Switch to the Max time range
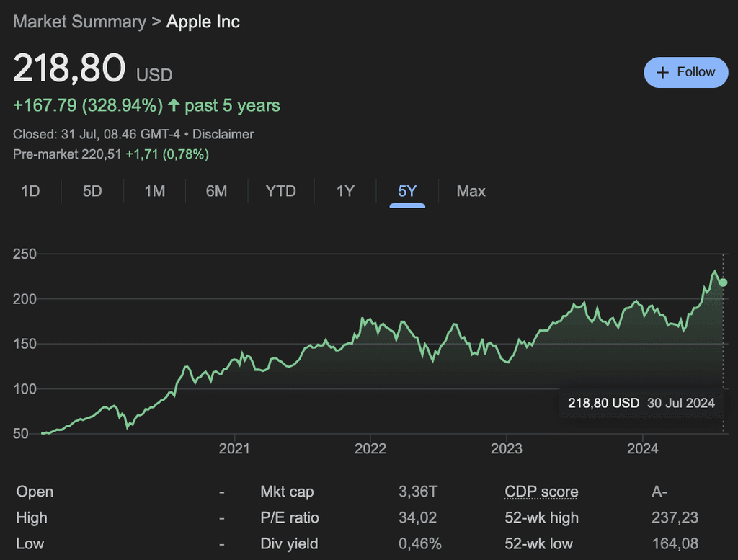Image resolution: width=738 pixels, height=560 pixels. point(470,191)
